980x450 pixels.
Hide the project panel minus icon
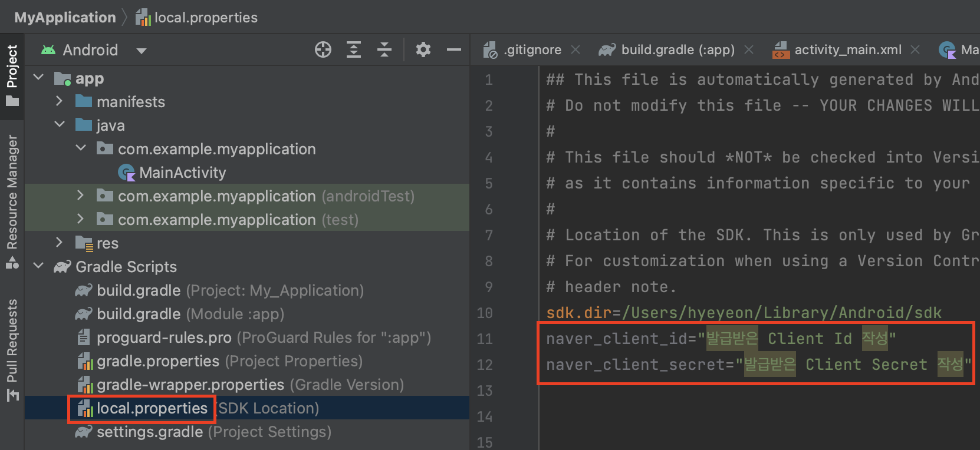click(454, 50)
